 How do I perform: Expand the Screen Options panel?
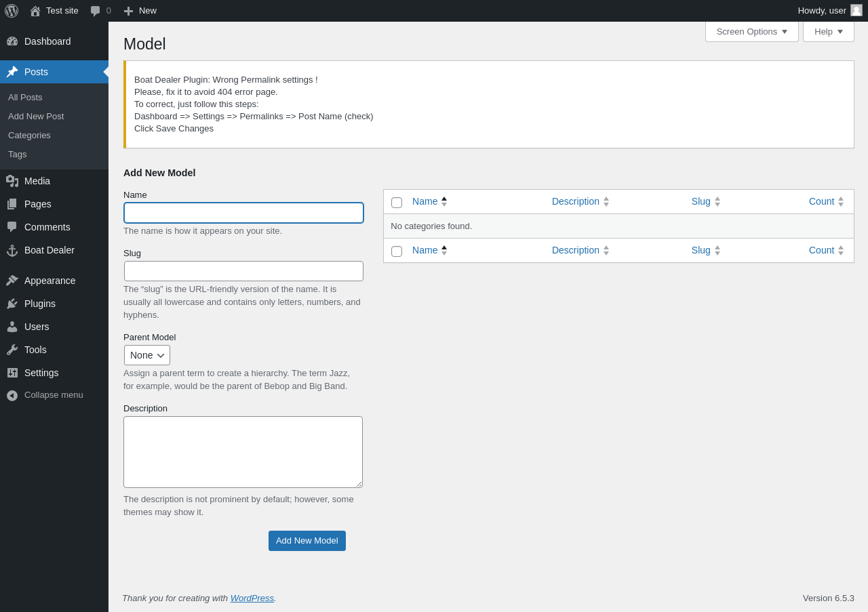752,31
